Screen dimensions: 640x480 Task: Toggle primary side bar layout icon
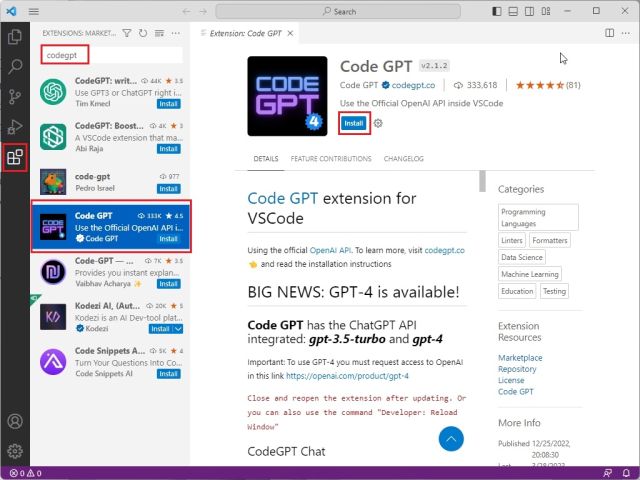(x=497, y=11)
